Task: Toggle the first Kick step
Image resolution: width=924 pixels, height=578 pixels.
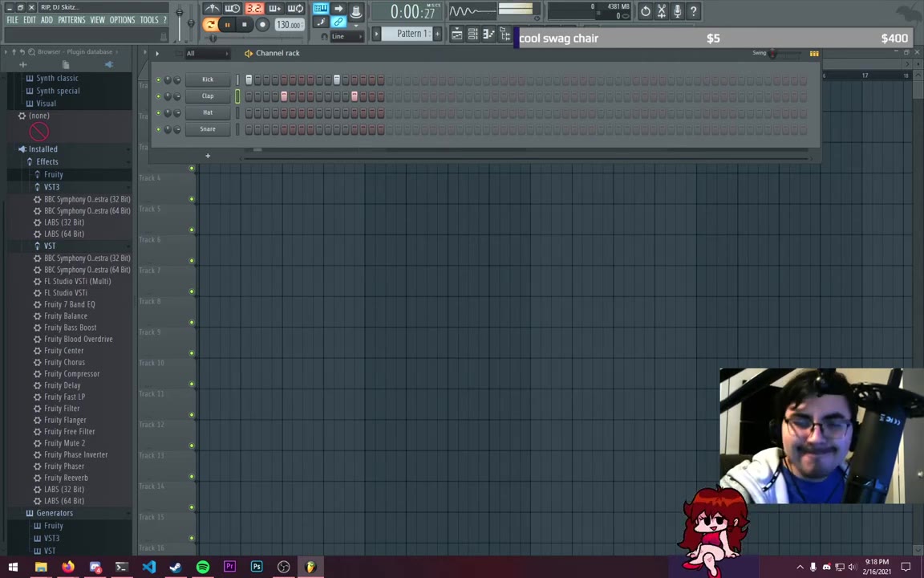Action: click(x=249, y=79)
